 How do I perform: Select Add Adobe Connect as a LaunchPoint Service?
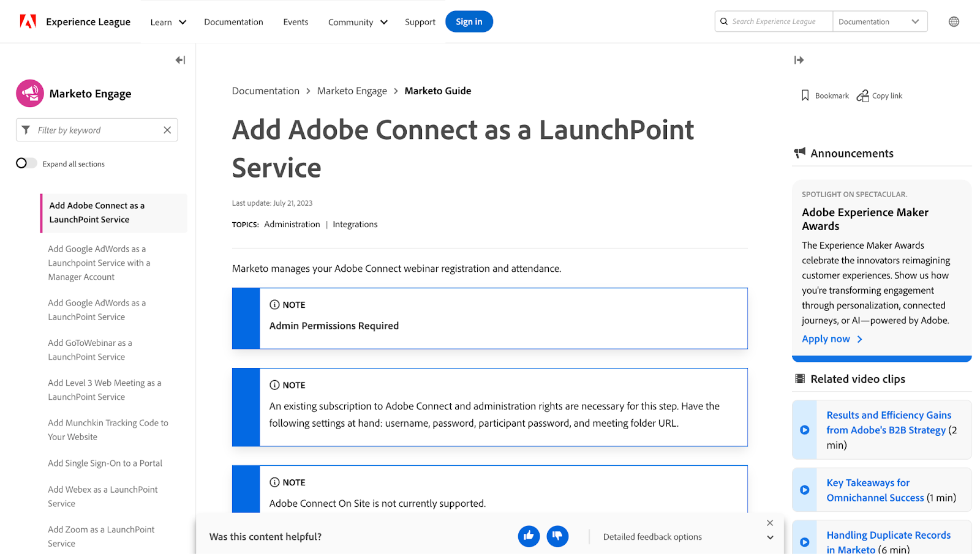pos(114,212)
